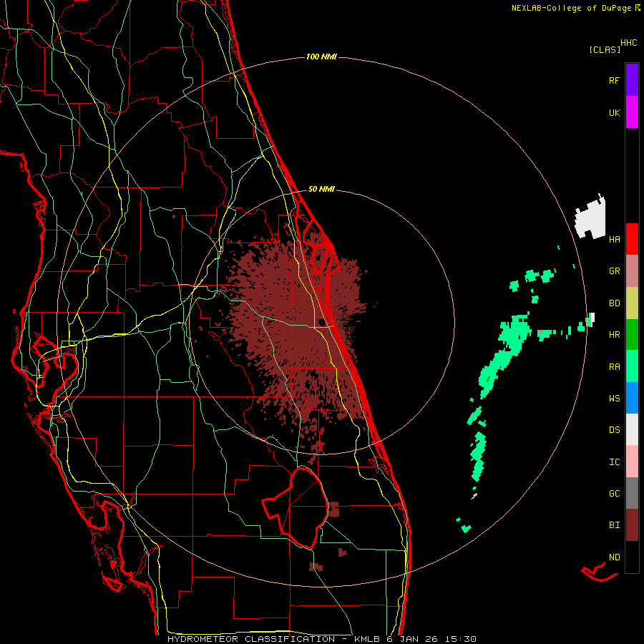Click the NEXLAB-College of DuPage credit text

(x=575, y=8)
